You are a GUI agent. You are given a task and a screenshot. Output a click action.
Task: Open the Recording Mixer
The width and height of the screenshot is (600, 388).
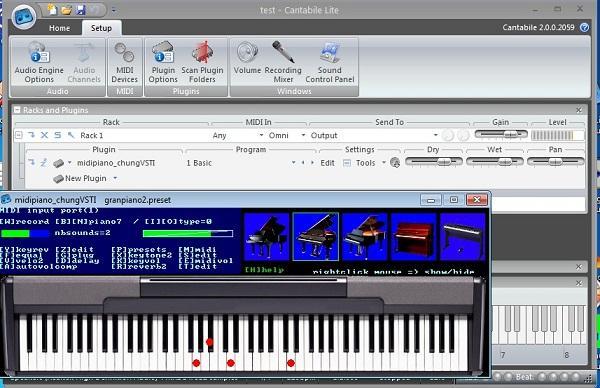coord(283,62)
